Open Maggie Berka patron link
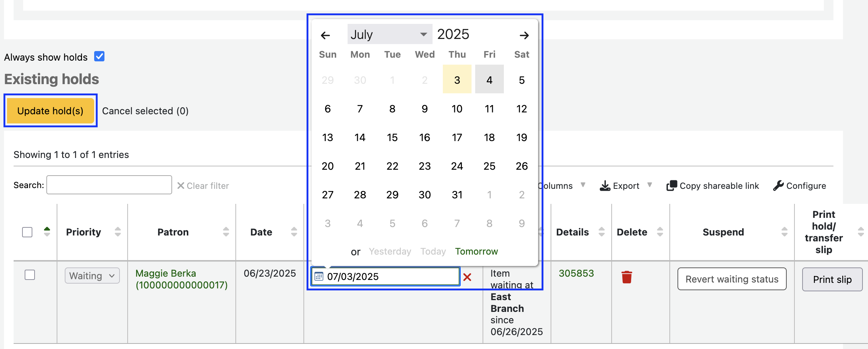 pos(166,274)
